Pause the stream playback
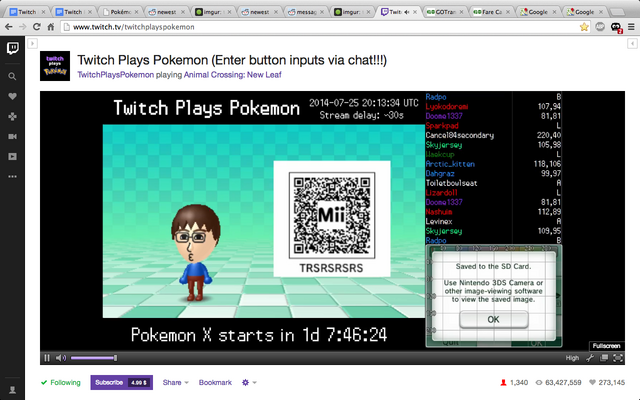Image resolution: width=640 pixels, height=400 pixels. pyautogui.click(x=47, y=358)
